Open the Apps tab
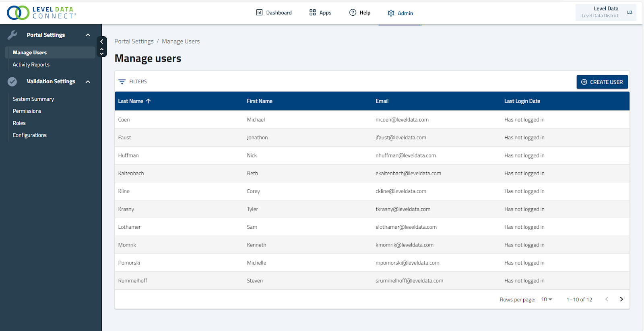This screenshot has width=644, height=331. (x=320, y=12)
